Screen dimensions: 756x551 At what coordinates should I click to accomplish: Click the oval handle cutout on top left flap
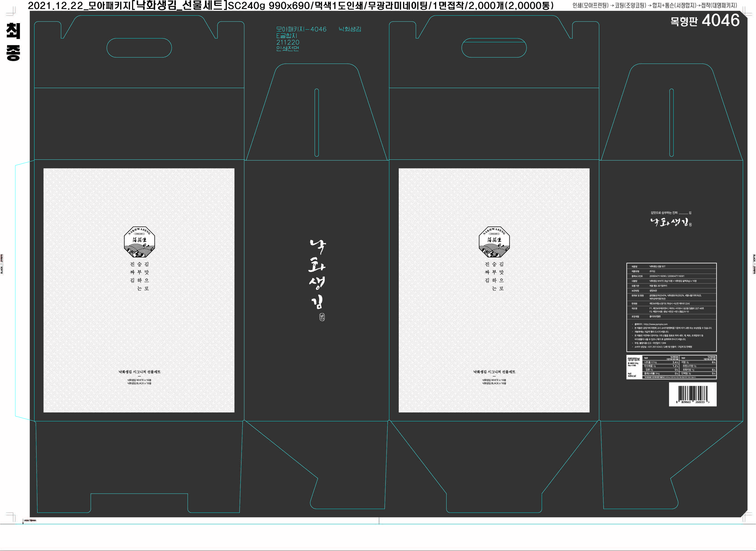click(139, 48)
